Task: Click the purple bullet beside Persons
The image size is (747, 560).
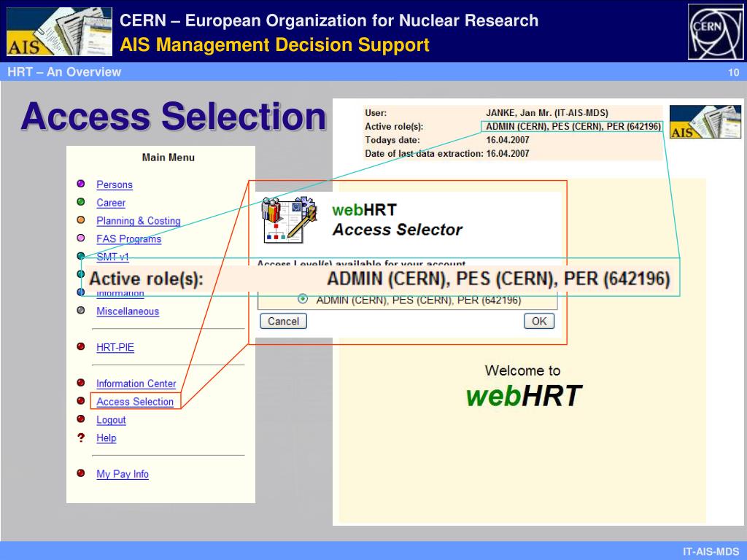Action: 81,184
